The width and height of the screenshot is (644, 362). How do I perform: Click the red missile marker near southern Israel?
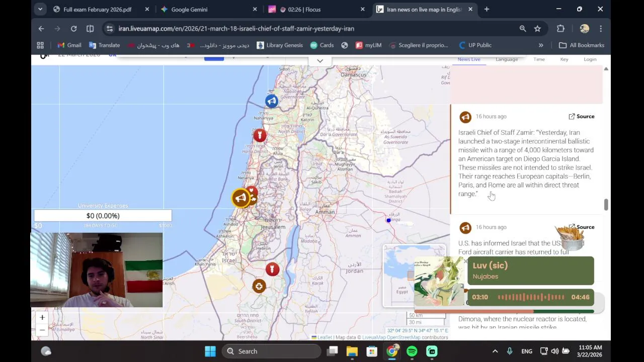click(272, 269)
